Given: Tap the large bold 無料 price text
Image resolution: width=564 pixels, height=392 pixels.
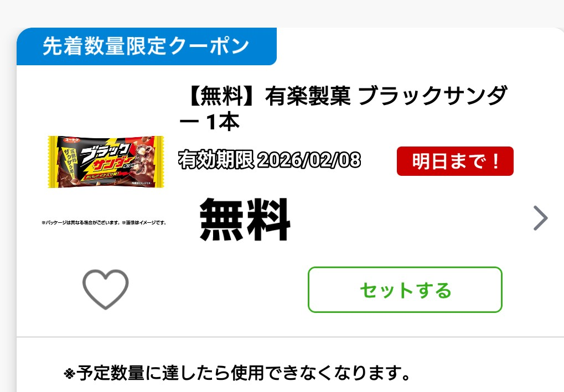Looking at the screenshot, I should pyautogui.click(x=245, y=219).
